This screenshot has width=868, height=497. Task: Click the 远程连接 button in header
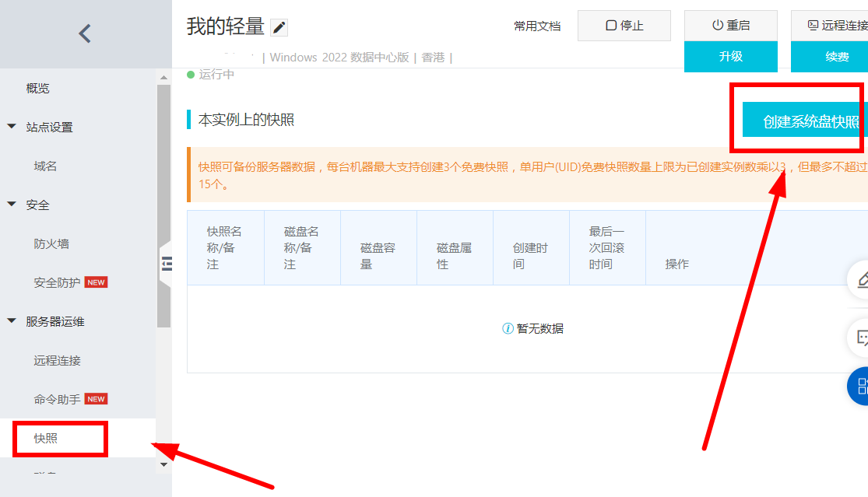coord(829,26)
